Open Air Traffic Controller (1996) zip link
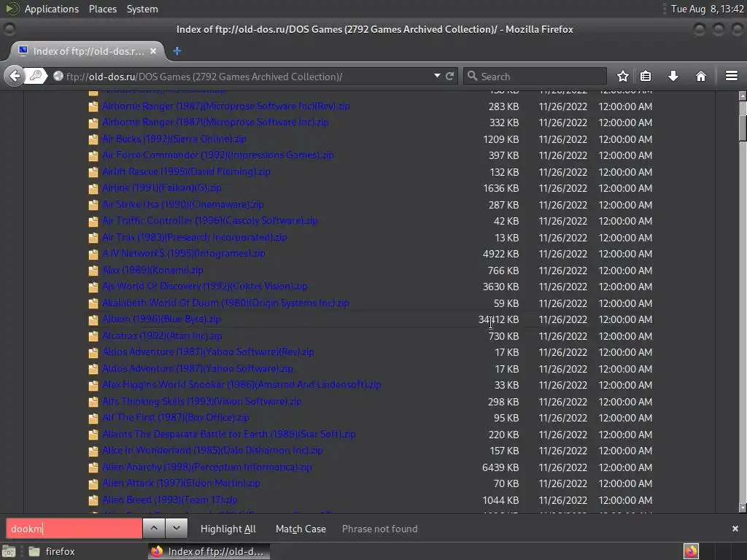Viewport: 747px width, 560px height. [209, 221]
